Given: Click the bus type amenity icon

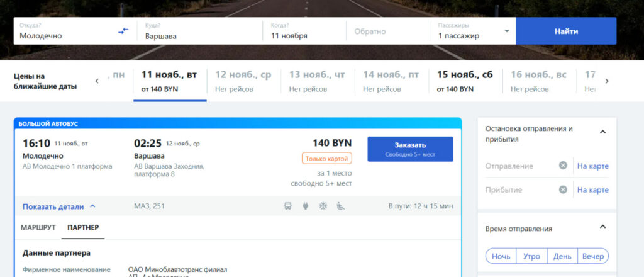Looking at the screenshot, I should pyautogui.click(x=288, y=206).
